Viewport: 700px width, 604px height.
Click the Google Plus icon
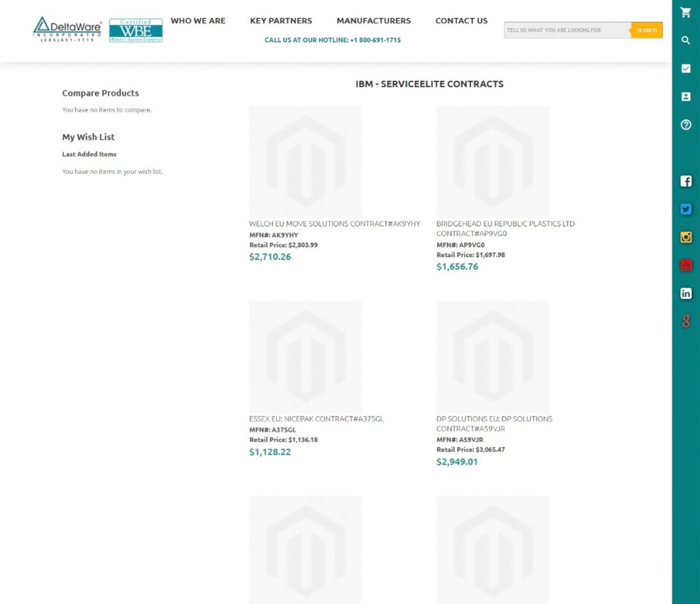pos(686,321)
